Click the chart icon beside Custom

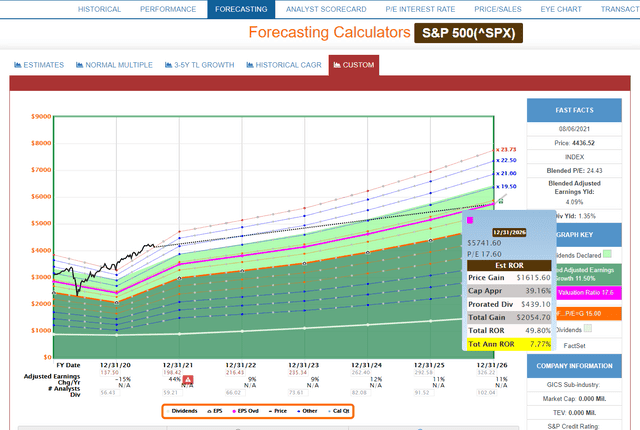[337, 65]
